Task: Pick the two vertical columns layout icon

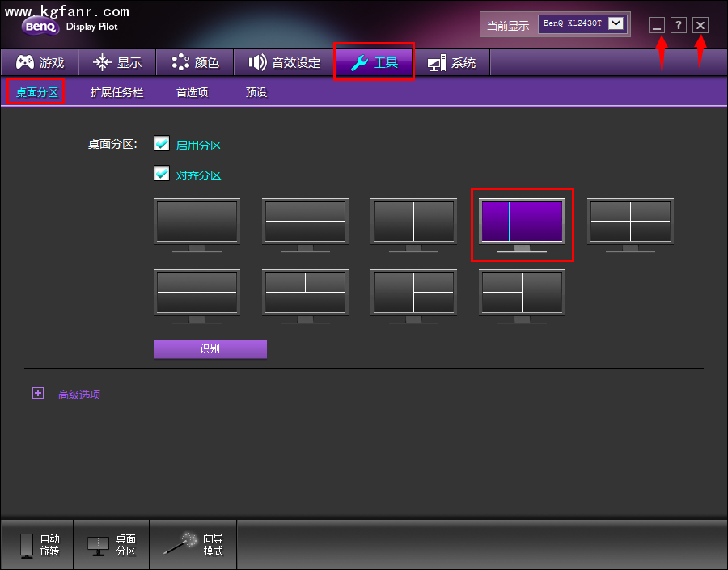Action: (413, 221)
